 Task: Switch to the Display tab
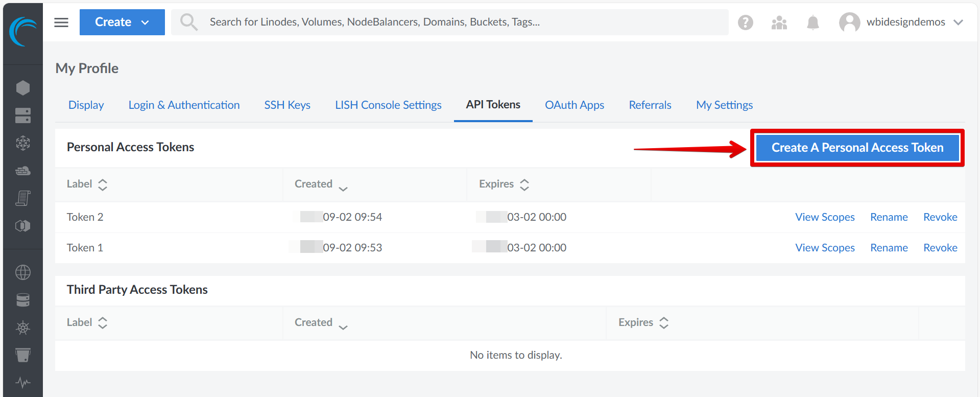[x=86, y=105]
